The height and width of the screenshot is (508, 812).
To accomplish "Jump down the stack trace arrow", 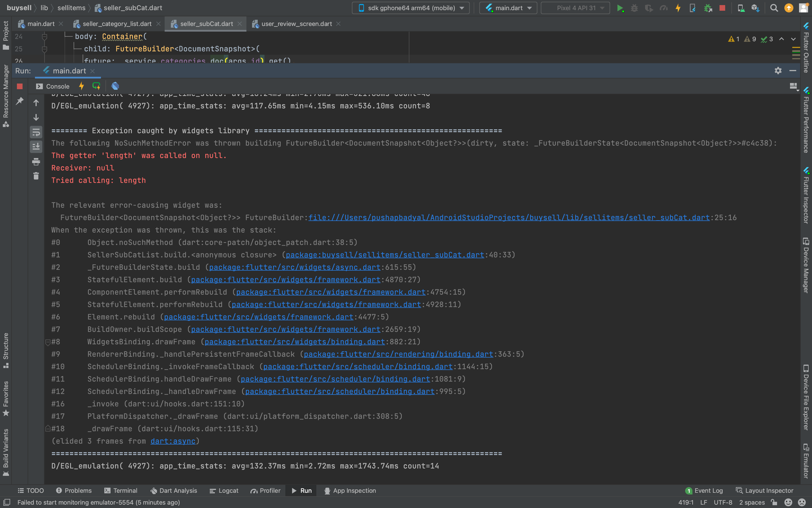I will point(36,117).
